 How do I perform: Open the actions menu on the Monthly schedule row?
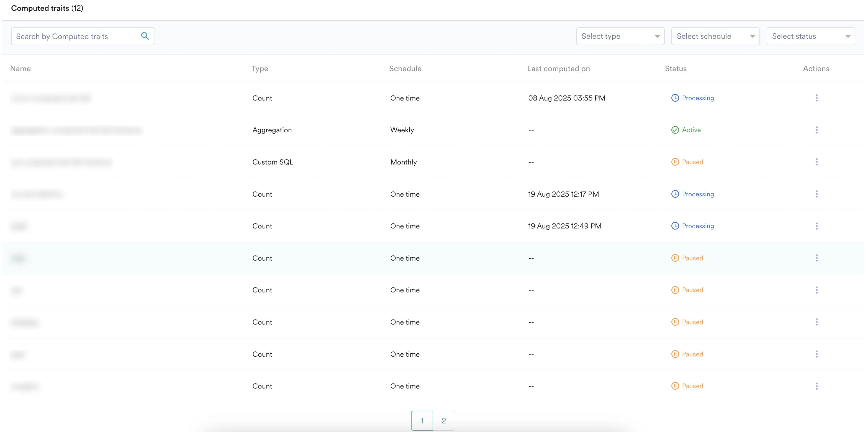pyautogui.click(x=816, y=162)
